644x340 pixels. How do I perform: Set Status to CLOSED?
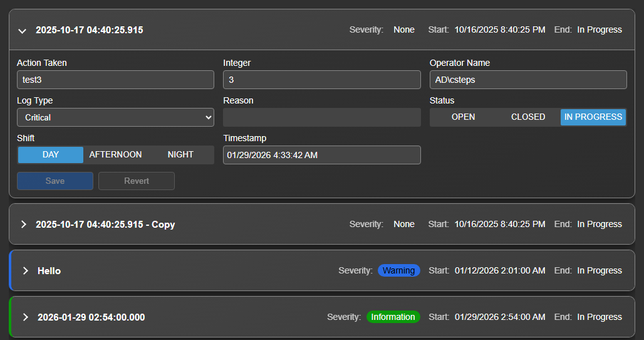(x=527, y=117)
